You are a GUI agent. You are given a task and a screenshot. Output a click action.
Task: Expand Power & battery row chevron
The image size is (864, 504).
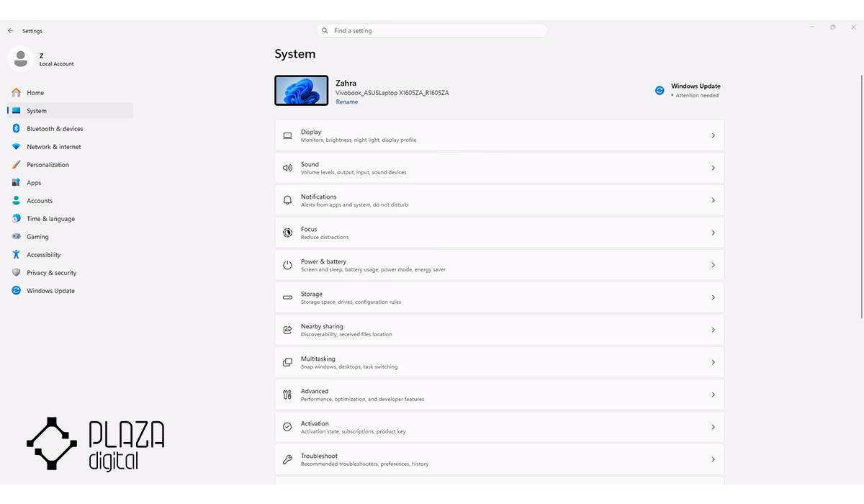713,265
